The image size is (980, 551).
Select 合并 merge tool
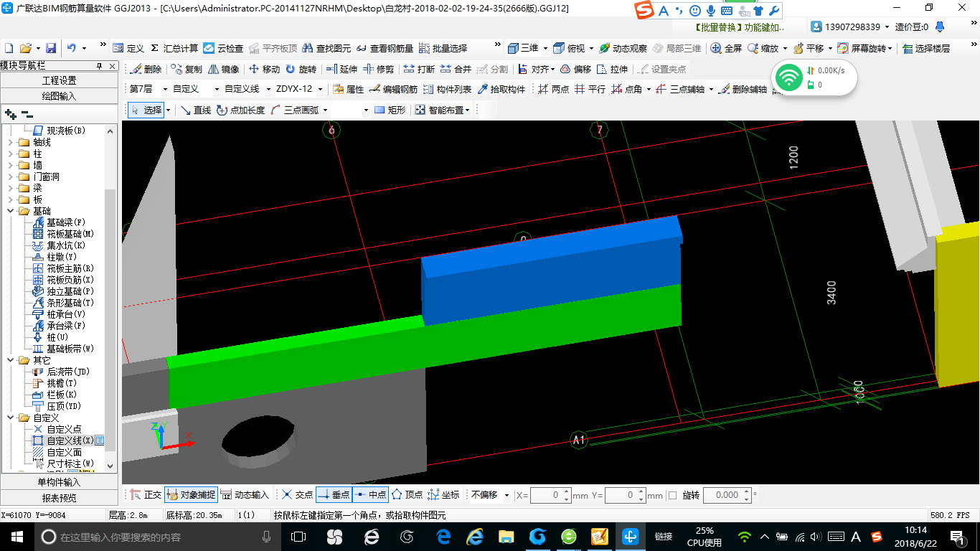[x=456, y=70]
